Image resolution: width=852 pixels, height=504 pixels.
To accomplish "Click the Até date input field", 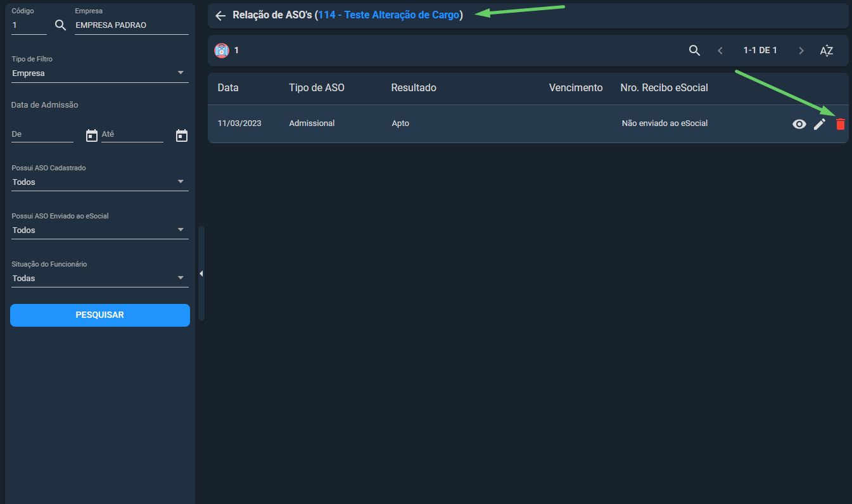I will pyautogui.click(x=132, y=134).
